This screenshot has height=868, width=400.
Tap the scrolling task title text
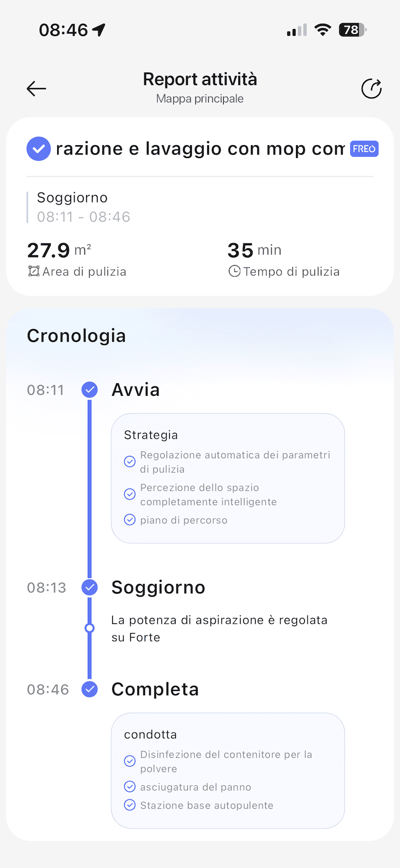(199, 149)
